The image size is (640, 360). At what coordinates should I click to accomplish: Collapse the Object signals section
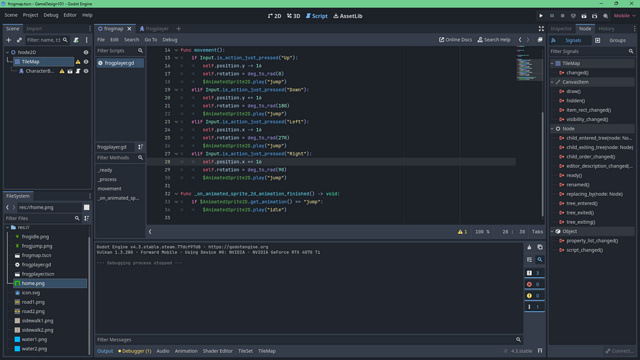point(552,231)
